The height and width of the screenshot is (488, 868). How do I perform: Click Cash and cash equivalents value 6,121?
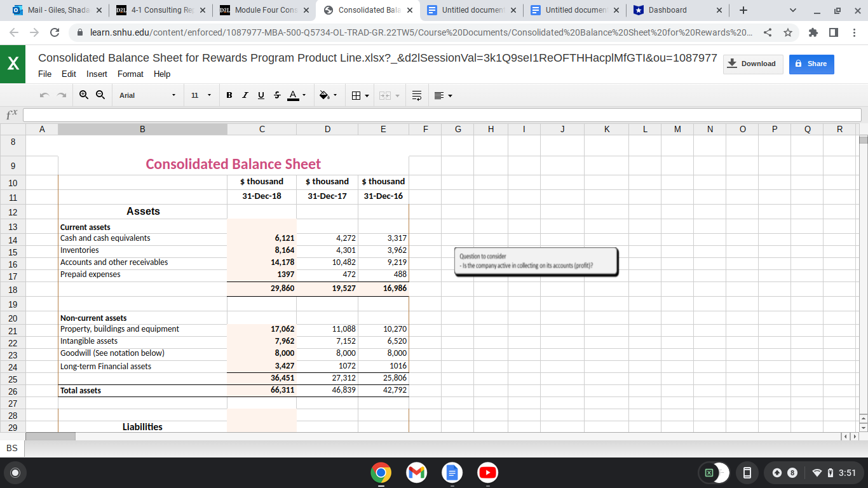pyautogui.click(x=262, y=238)
